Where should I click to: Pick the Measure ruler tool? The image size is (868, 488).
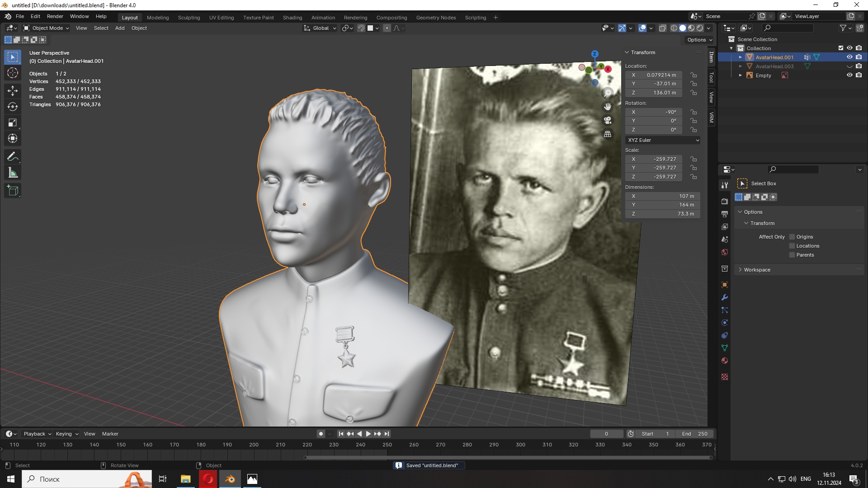coord(13,173)
